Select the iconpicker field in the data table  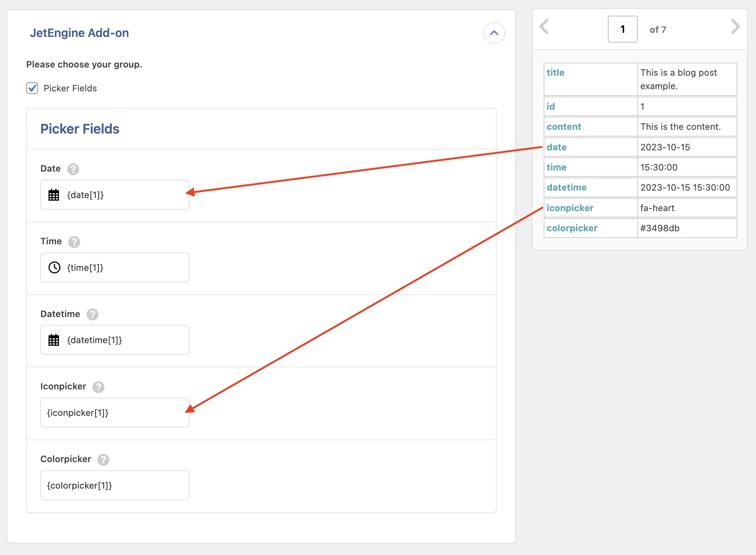click(570, 208)
